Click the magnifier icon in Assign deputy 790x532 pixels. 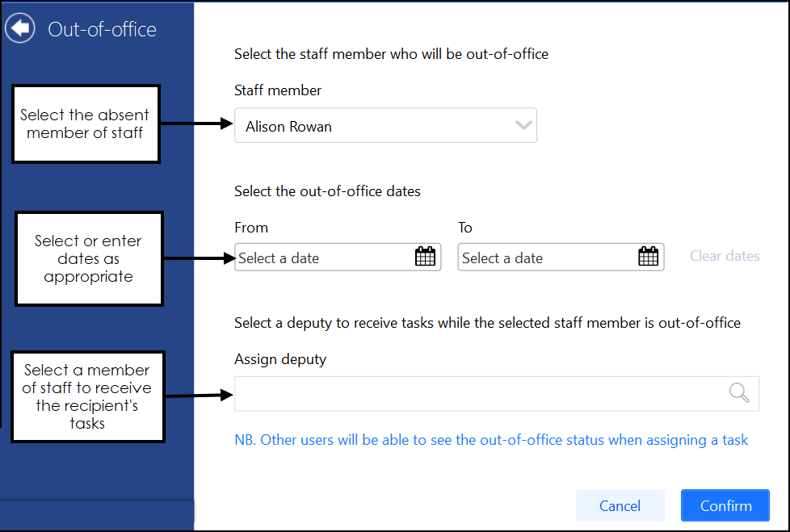tap(739, 393)
